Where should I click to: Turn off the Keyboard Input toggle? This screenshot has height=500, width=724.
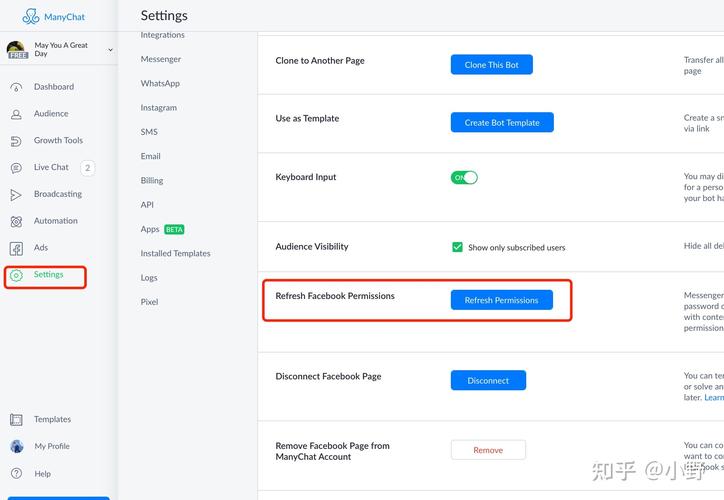[464, 177]
